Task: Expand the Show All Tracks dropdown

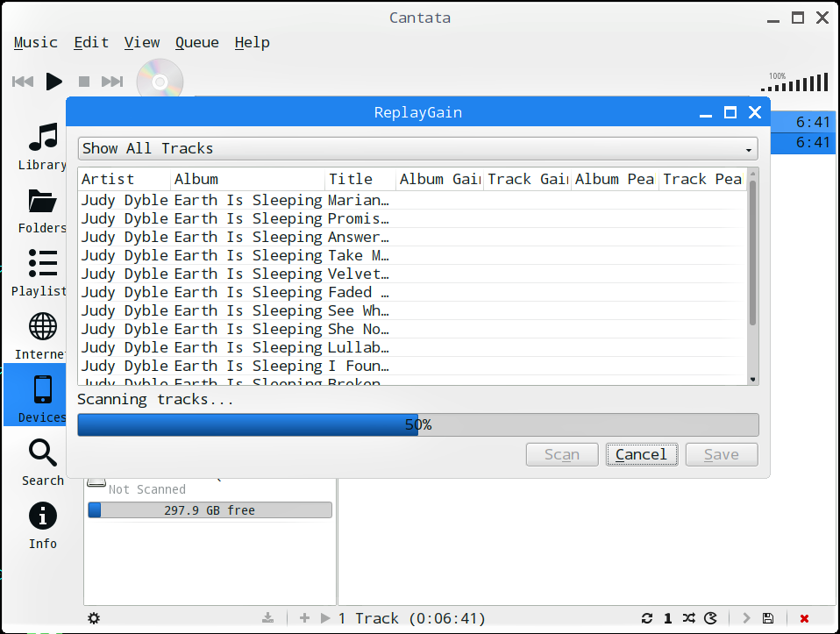Action: tap(418, 148)
